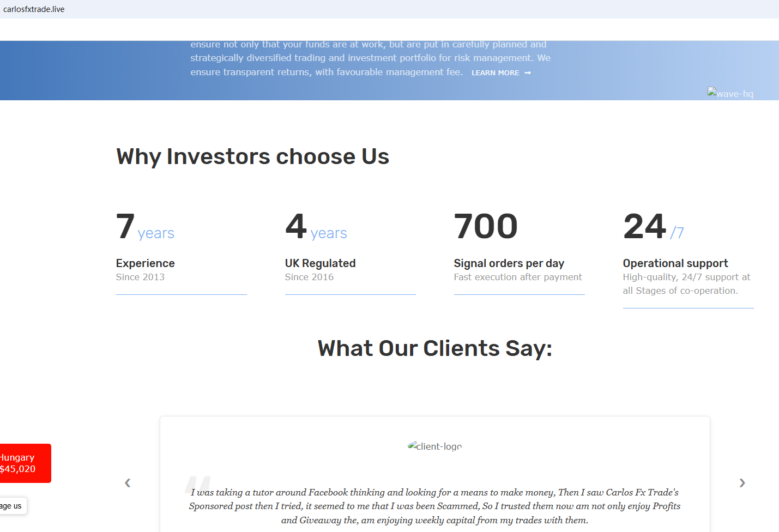Image resolution: width=779 pixels, height=532 pixels.
Task: Select the '4 years' regulated figure
Action: coord(316,227)
